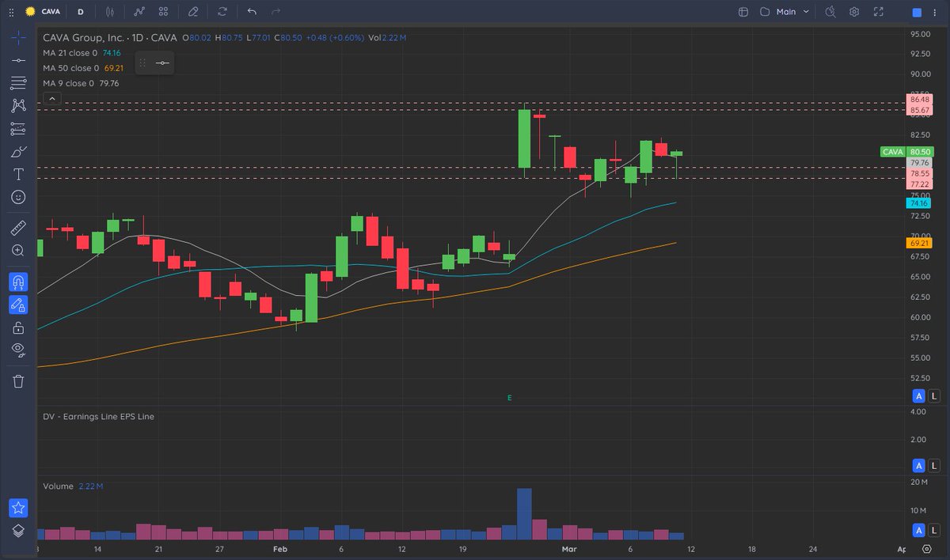This screenshot has height=560, width=950.
Task: Click the Feb label on time axis
Action: tap(279, 548)
